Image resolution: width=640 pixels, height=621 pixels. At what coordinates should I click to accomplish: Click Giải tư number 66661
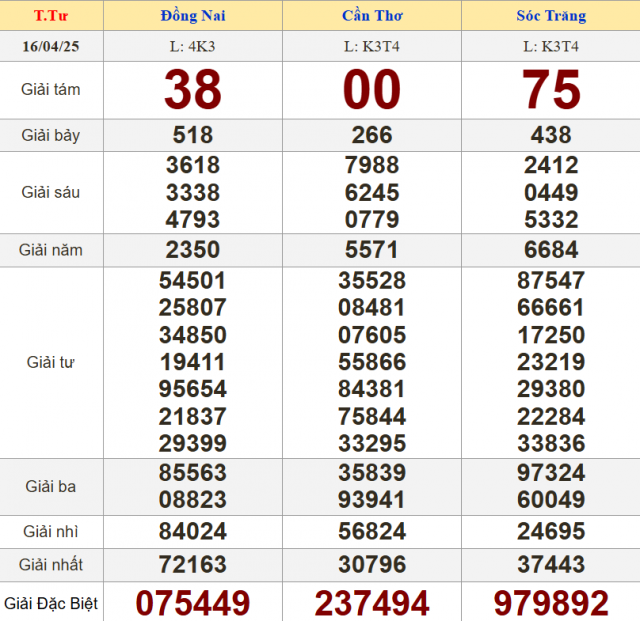pyautogui.click(x=551, y=307)
